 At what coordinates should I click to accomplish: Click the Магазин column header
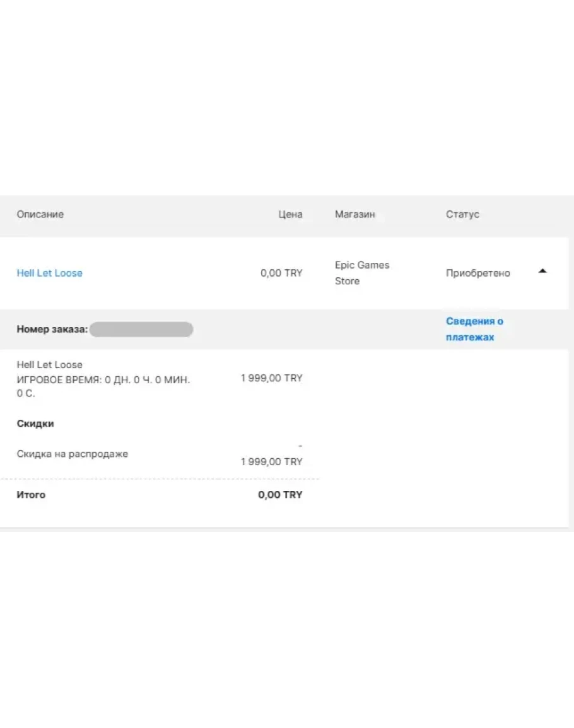(x=354, y=214)
